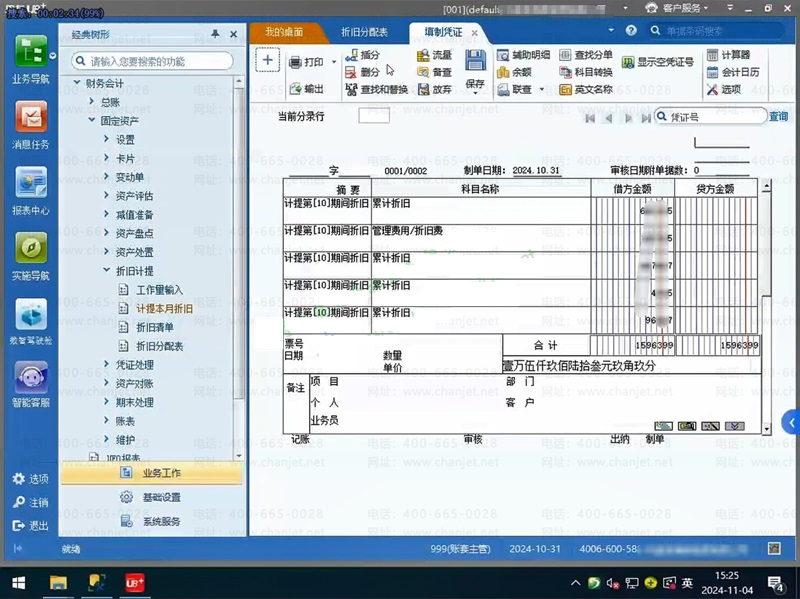Expand the 总账 tree node
800x599 pixels.
[91, 102]
